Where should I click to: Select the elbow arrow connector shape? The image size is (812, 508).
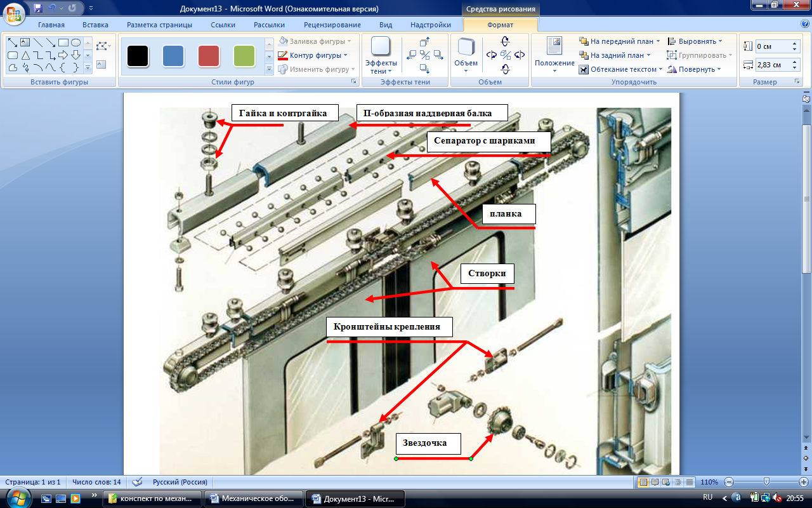click(x=51, y=55)
